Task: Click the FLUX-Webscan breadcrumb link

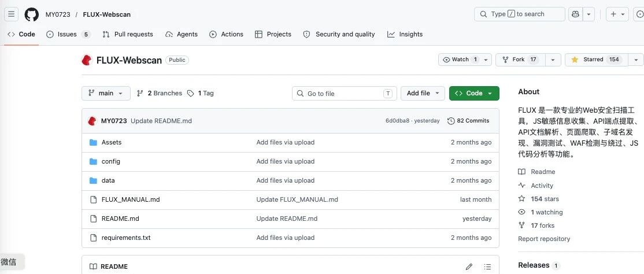Action: pos(107,14)
